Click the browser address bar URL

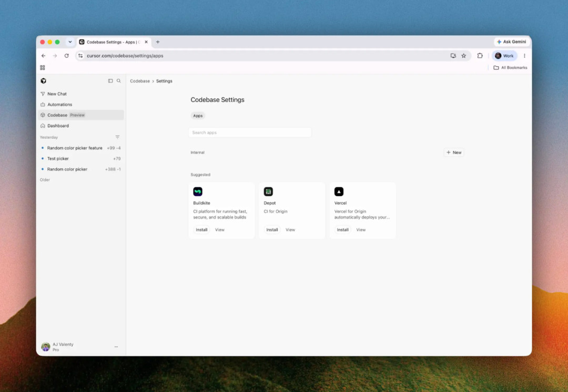coord(125,56)
